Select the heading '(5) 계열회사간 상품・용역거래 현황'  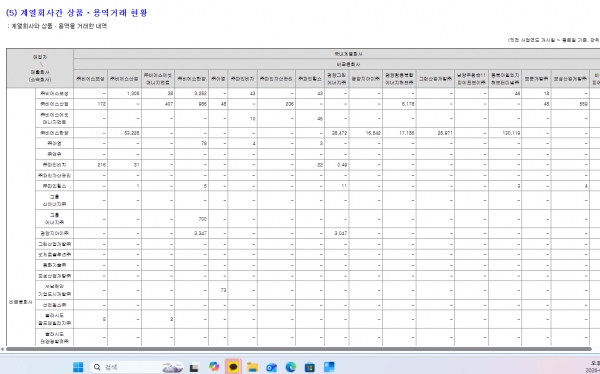(x=77, y=13)
